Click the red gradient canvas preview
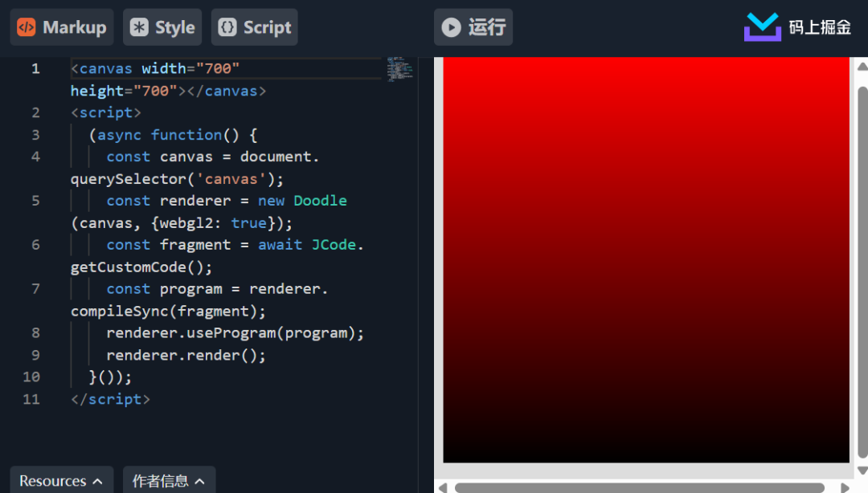The image size is (868, 493). click(646, 259)
